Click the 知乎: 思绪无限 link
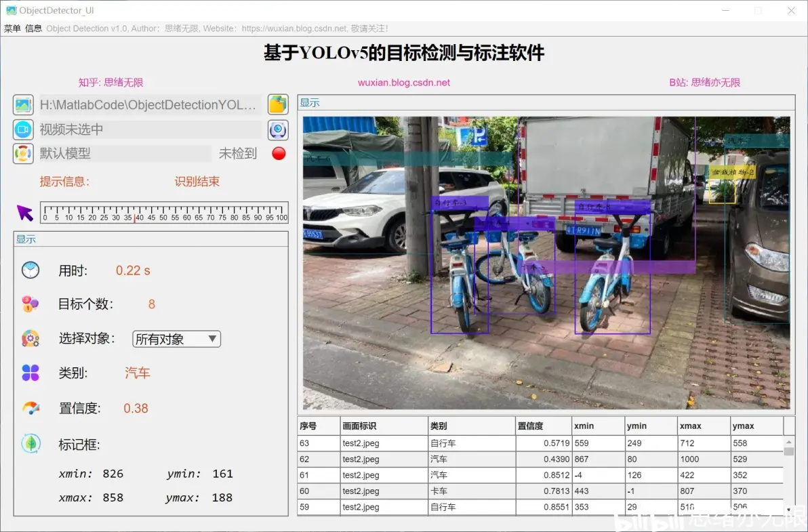 pyautogui.click(x=110, y=83)
